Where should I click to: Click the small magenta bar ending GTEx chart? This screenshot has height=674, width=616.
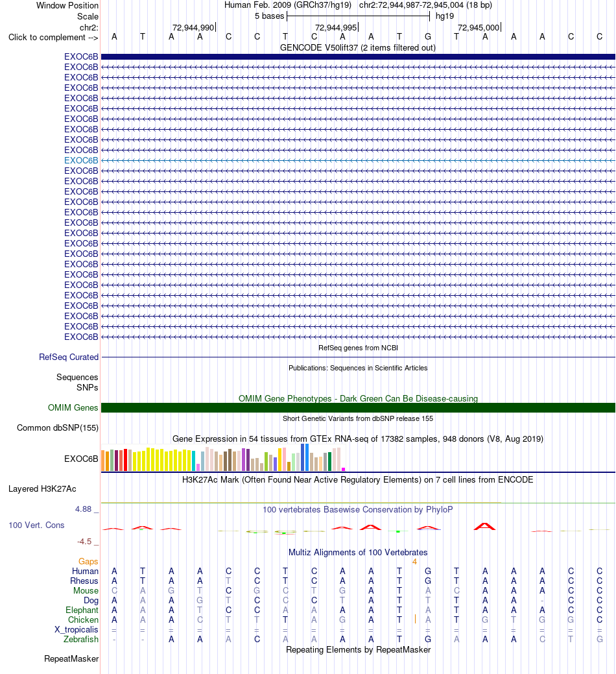point(343,469)
